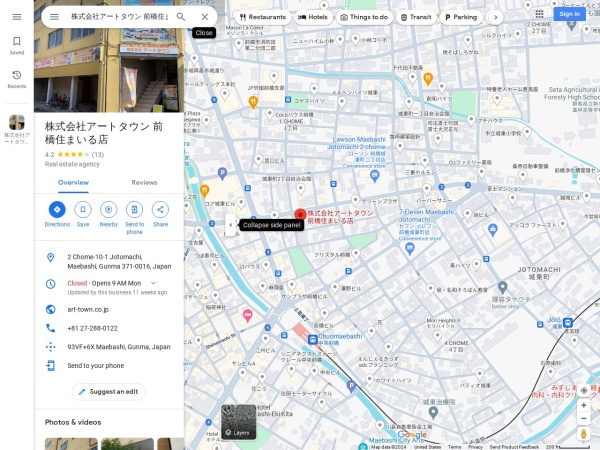Open the main menu hamburger in left rail
This screenshot has height=450, width=600.
[17, 17]
